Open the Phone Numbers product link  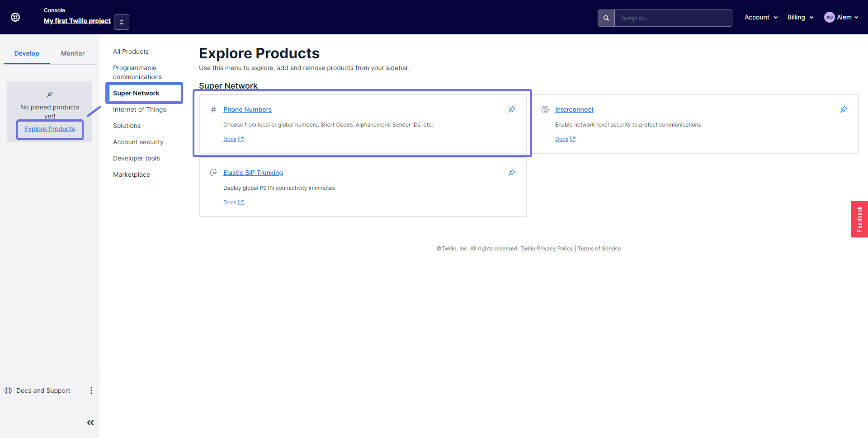pos(247,109)
